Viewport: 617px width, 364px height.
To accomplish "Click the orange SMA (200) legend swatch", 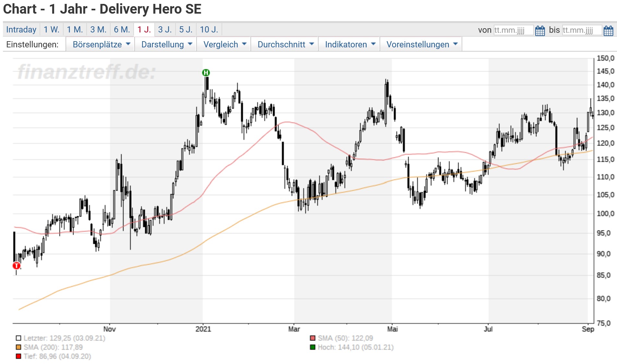I will [18, 347].
